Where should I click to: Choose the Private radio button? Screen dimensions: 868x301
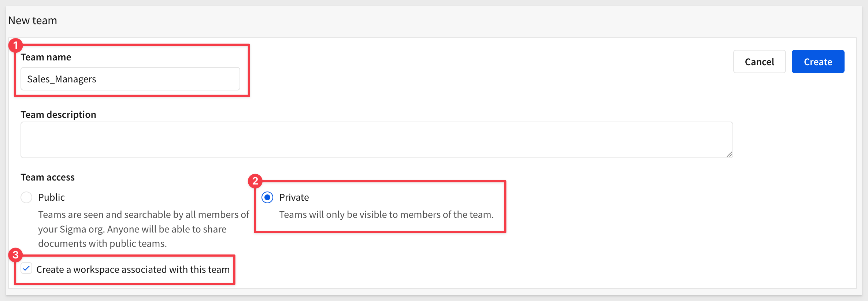pyautogui.click(x=267, y=197)
